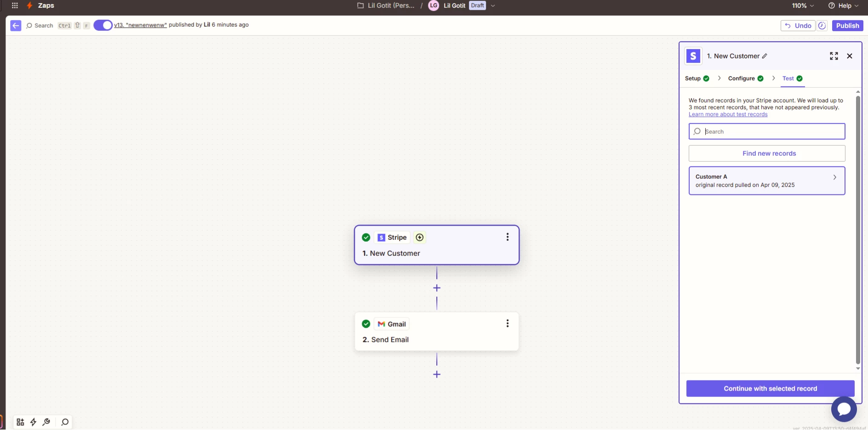Screen dimensions: 868x430
Task: Click the lightning bolt icon in bottom toolbar
Action: point(33,422)
